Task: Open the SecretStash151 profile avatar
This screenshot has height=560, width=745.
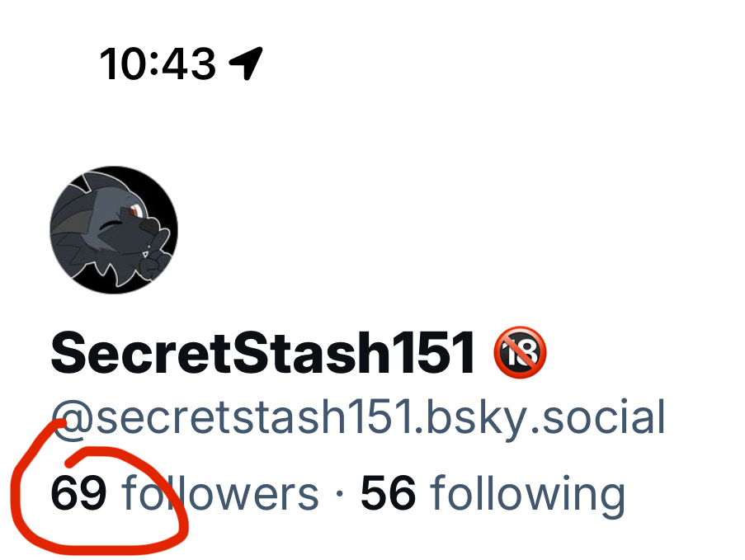Action: pos(114,230)
